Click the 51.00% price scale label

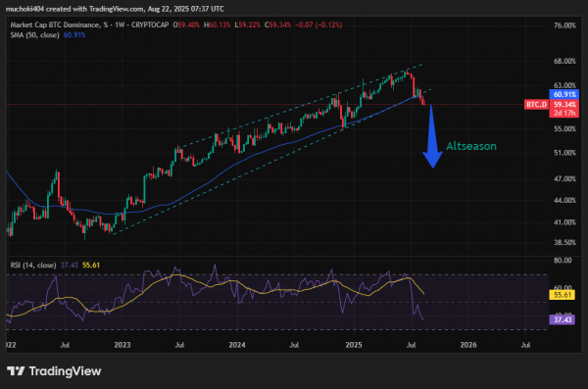pyautogui.click(x=564, y=153)
